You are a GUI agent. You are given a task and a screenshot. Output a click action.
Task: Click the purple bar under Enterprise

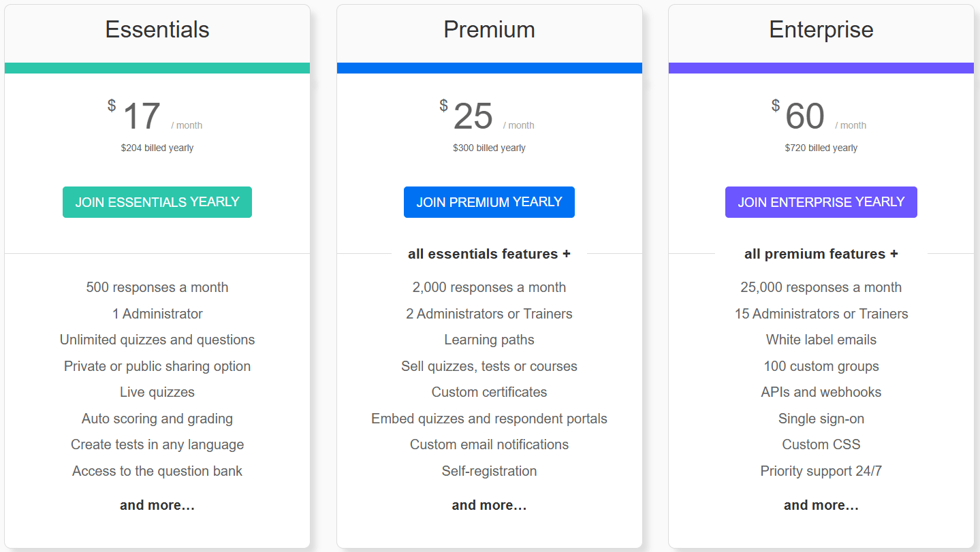(821, 68)
